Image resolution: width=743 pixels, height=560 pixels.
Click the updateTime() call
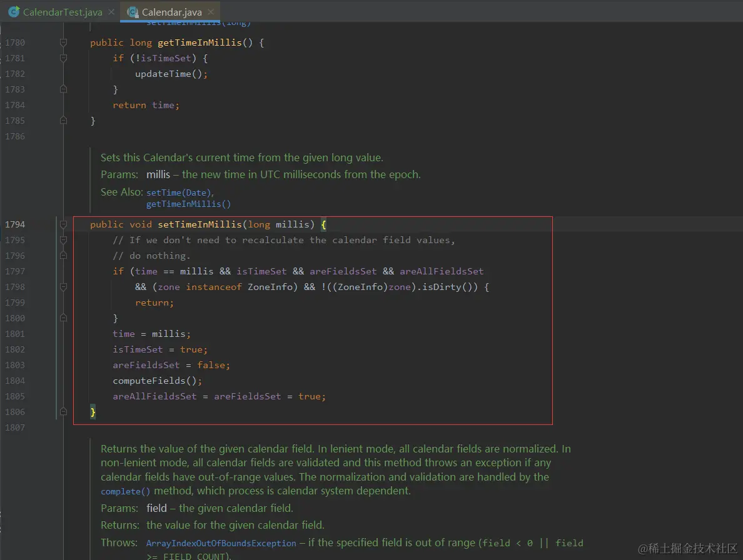click(x=171, y=74)
